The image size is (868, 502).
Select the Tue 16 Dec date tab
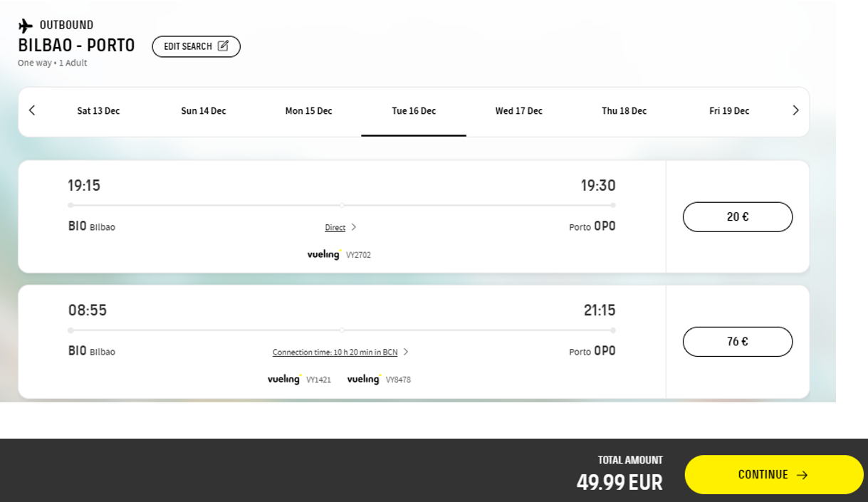[414, 111]
